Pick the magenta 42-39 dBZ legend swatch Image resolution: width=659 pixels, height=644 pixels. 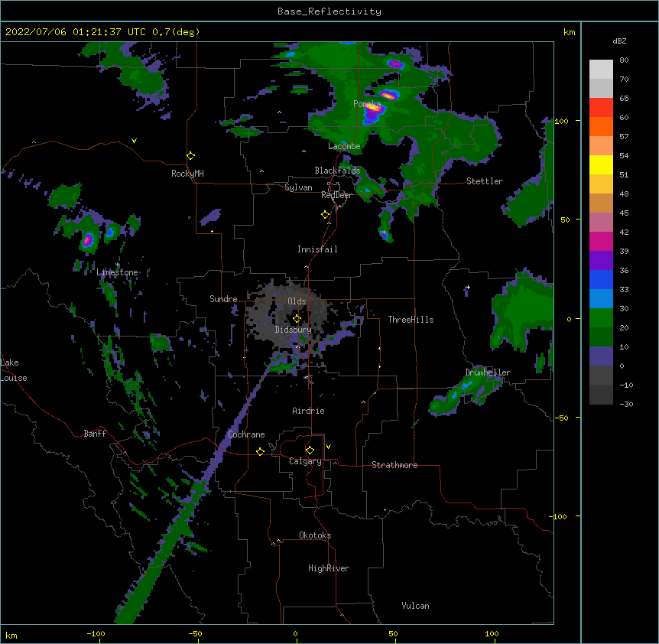pyautogui.click(x=601, y=241)
